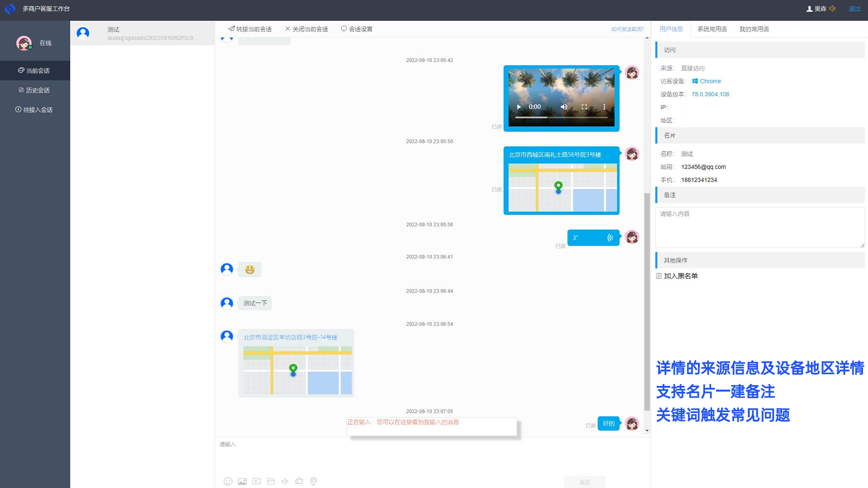The width and height of the screenshot is (868, 488).
Task: Click the email 123456@qq.com
Action: (x=703, y=167)
